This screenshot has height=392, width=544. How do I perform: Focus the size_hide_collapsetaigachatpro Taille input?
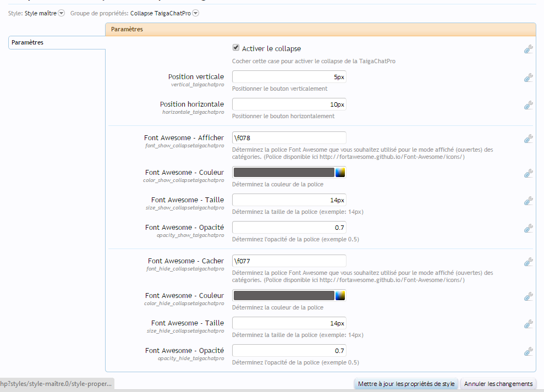[x=289, y=323]
